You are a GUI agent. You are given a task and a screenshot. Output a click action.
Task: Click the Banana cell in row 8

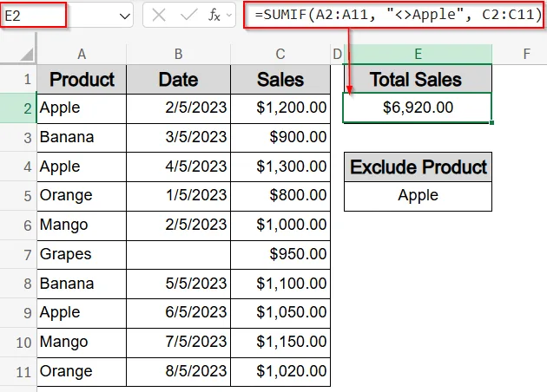pos(82,284)
